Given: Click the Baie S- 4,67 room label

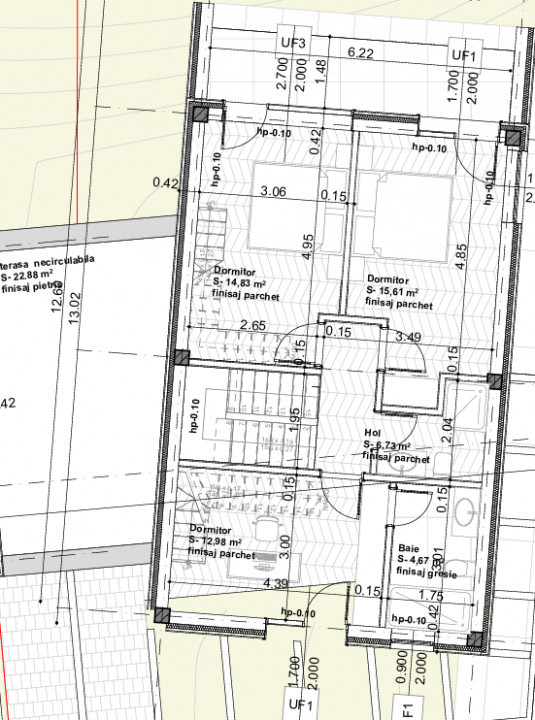Looking at the screenshot, I should point(427,561).
